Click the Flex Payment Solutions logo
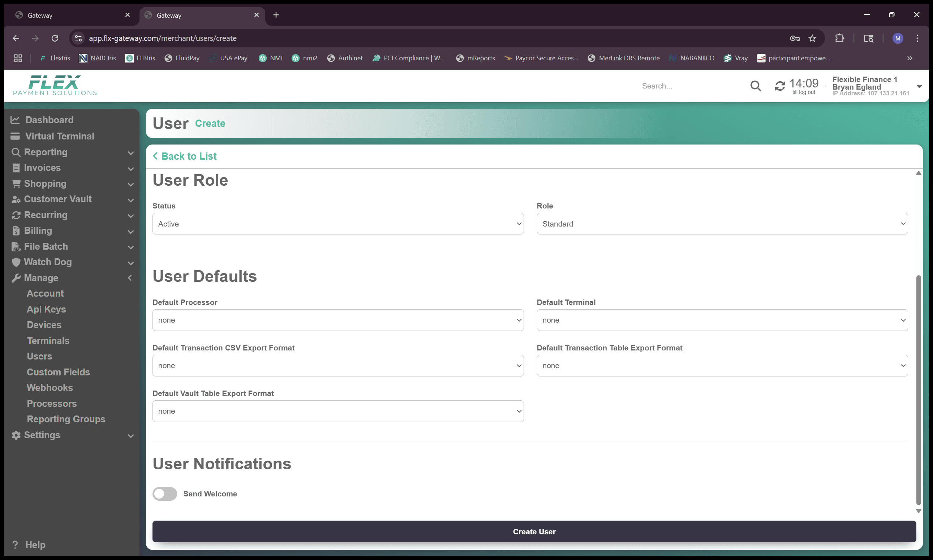Screen dimensions: 933x560 click(55, 85)
